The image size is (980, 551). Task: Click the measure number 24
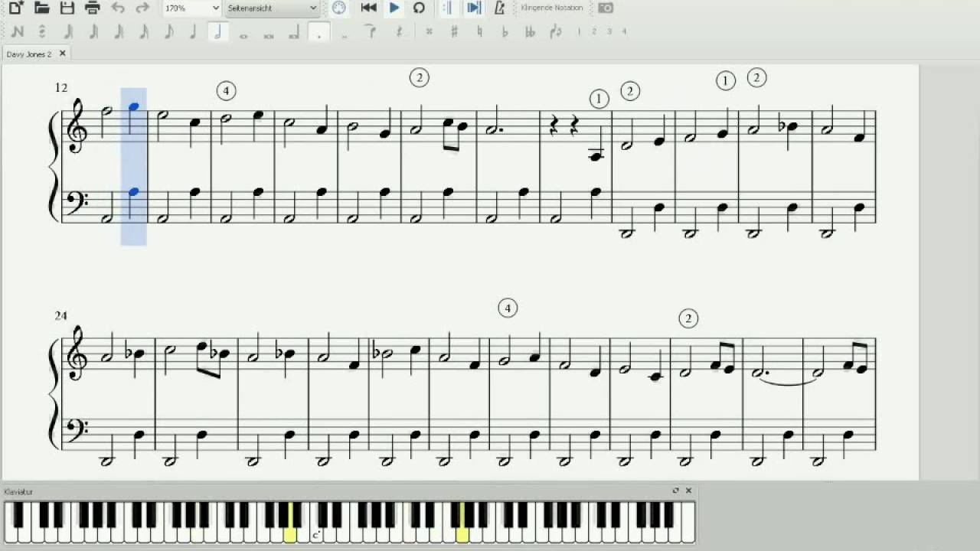click(61, 315)
